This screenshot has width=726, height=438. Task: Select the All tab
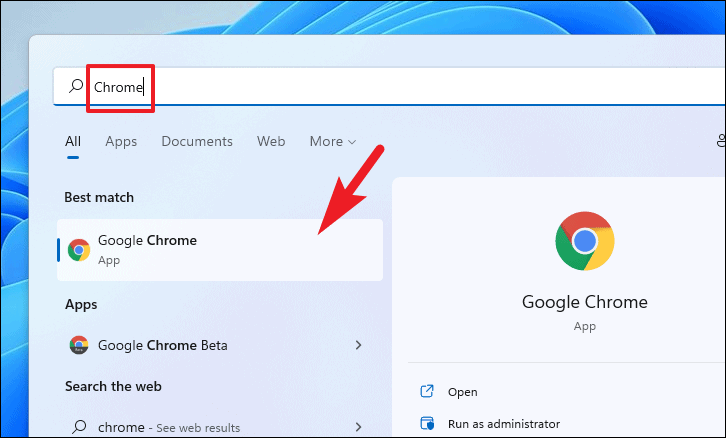73,141
